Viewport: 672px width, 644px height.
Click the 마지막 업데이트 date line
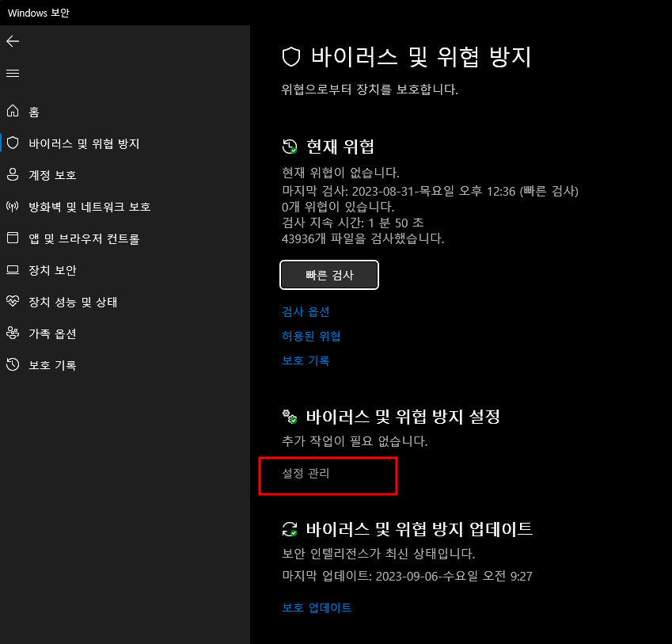point(407,576)
